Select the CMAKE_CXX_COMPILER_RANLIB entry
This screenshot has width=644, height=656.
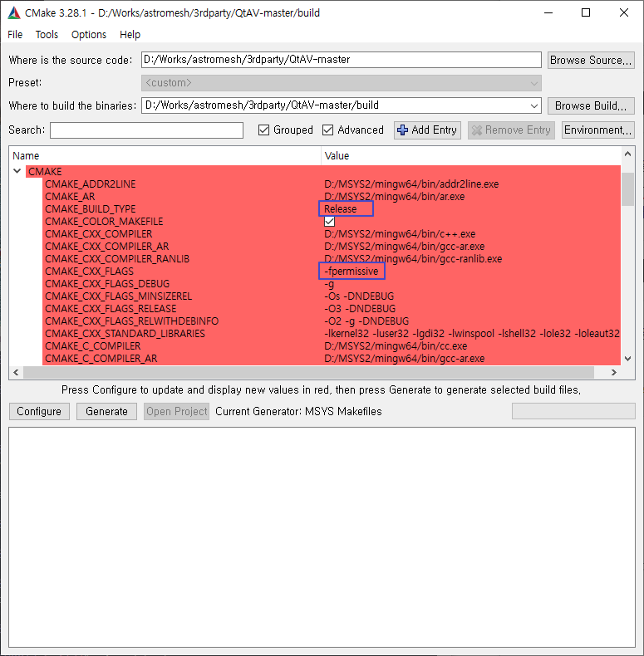tap(117, 259)
